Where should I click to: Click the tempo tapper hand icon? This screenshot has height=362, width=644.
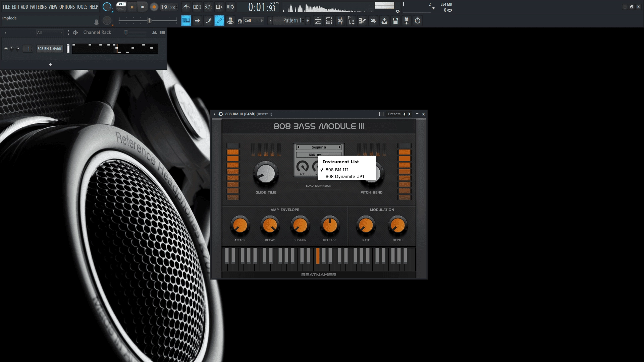pos(373,21)
